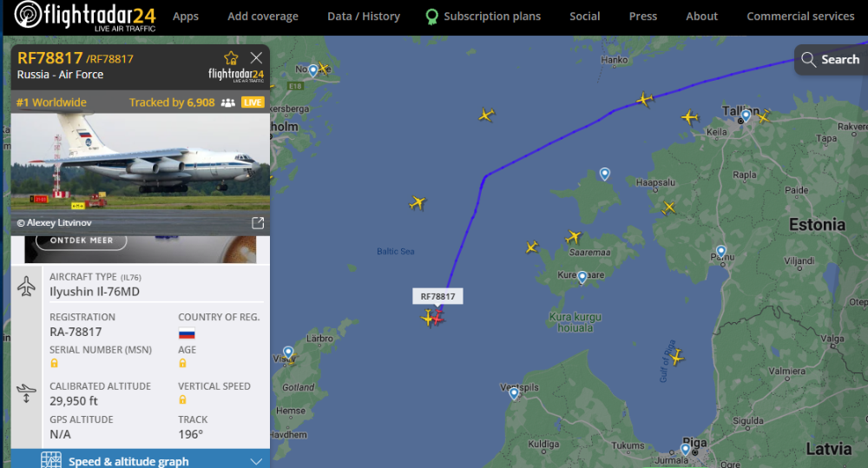Open the Data / History menu

364,16
